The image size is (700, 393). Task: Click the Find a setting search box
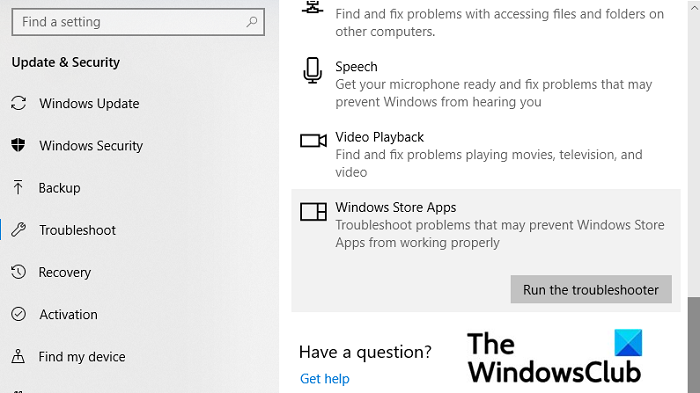click(138, 22)
